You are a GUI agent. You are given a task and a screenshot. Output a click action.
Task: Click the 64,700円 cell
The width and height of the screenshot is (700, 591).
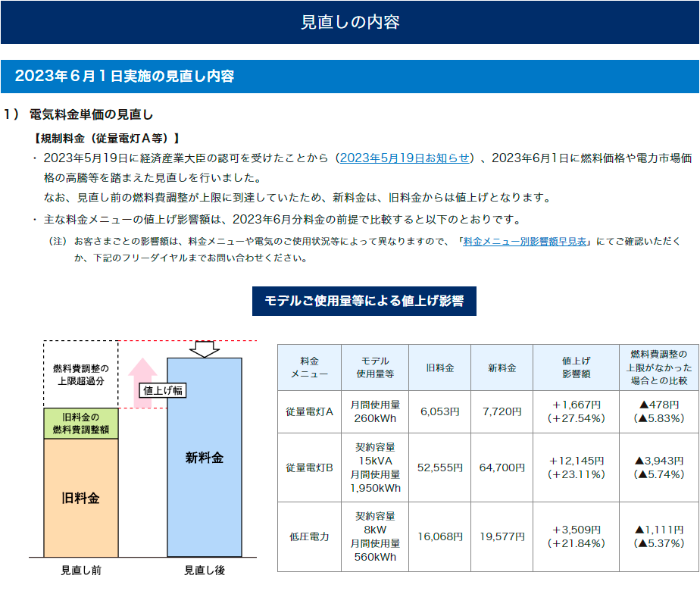(x=502, y=467)
